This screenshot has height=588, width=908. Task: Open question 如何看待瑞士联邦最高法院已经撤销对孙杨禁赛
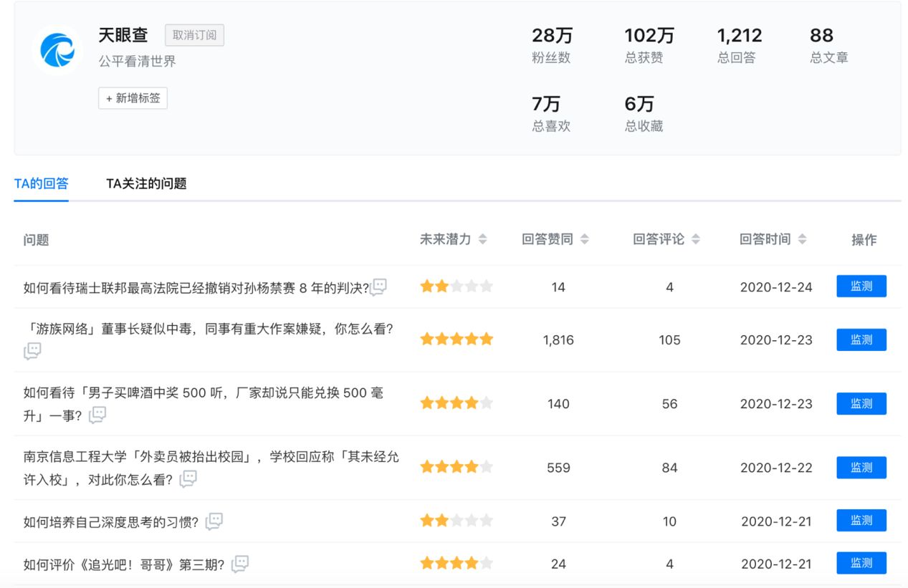pyautogui.click(x=196, y=288)
